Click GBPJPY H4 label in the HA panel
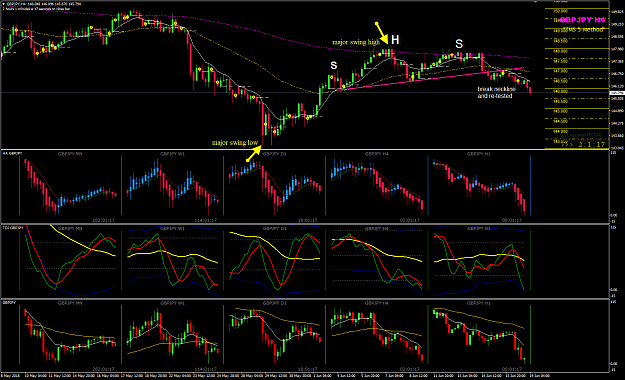Viewport: 625px width, 380px height. (376, 154)
